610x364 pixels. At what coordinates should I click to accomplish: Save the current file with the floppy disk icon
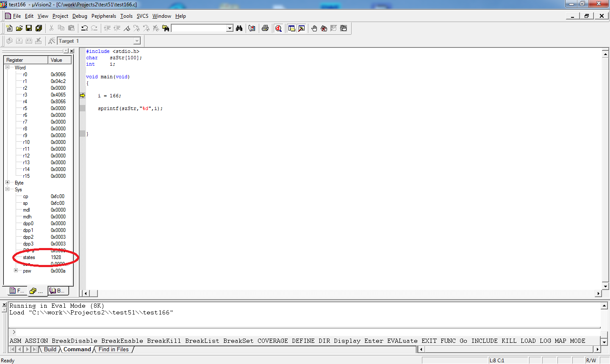point(29,28)
